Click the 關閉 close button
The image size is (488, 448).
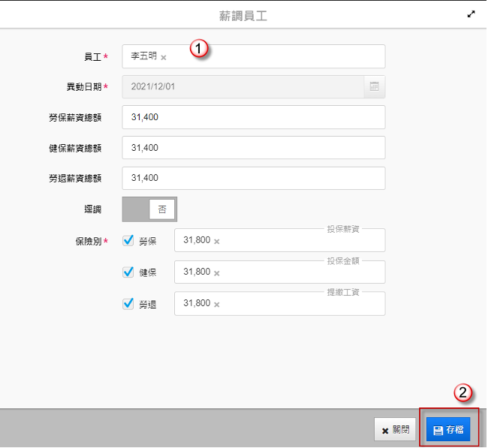pyautogui.click(x=395, y=430)
